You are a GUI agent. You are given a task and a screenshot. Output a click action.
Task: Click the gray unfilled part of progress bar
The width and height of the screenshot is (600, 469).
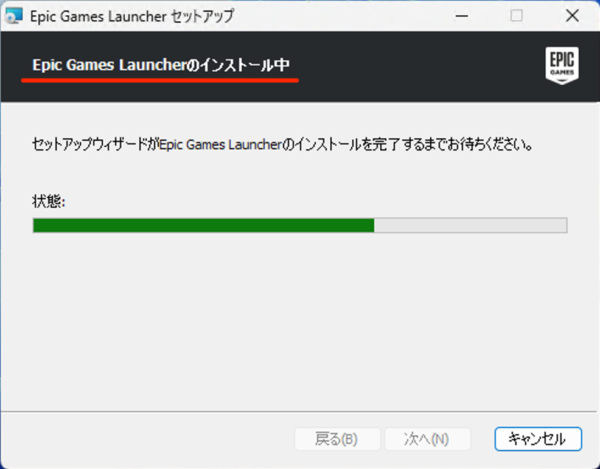coord(470,225)
